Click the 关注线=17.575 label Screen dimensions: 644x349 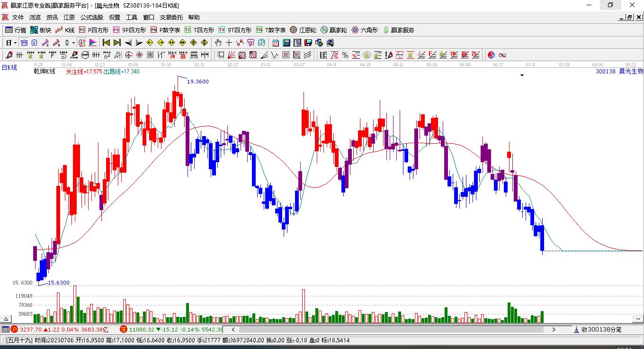coord(84,72)
